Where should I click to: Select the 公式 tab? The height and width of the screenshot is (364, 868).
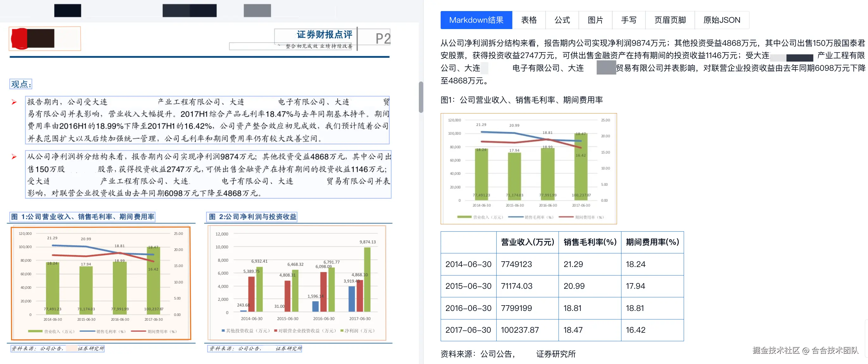click(562, 20)
